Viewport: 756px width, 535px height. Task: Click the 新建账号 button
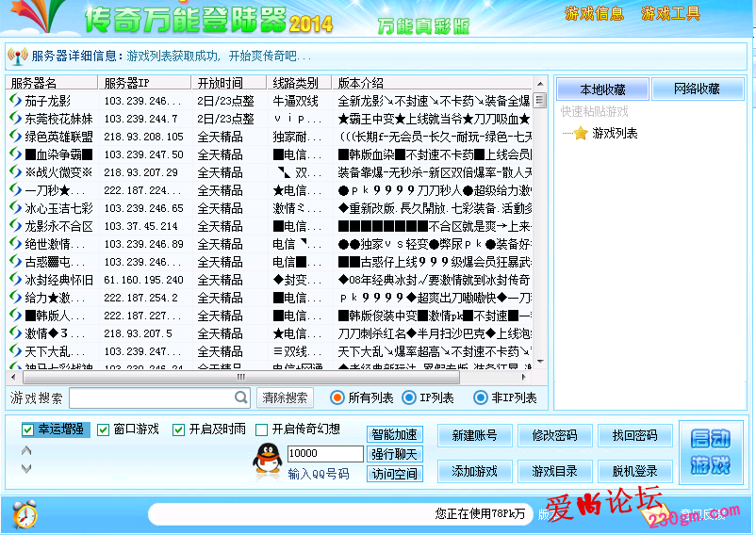[474, 435]
